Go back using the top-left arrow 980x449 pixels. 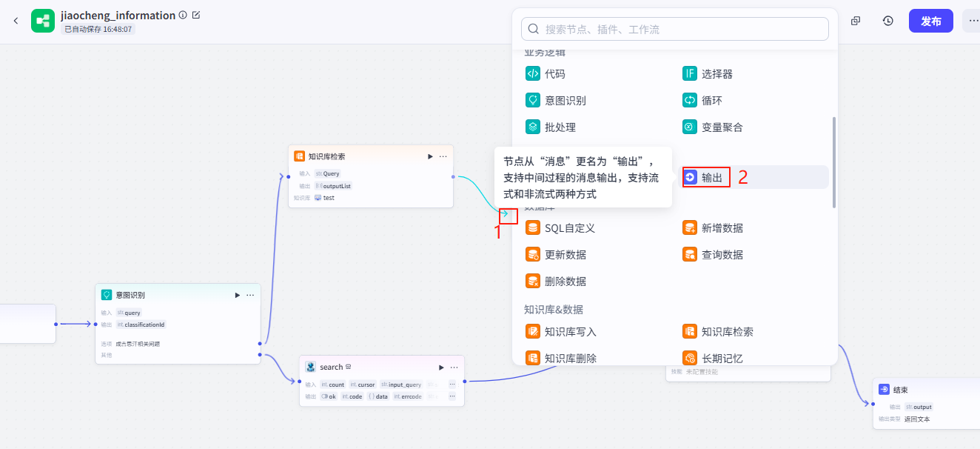pos(16,21)
